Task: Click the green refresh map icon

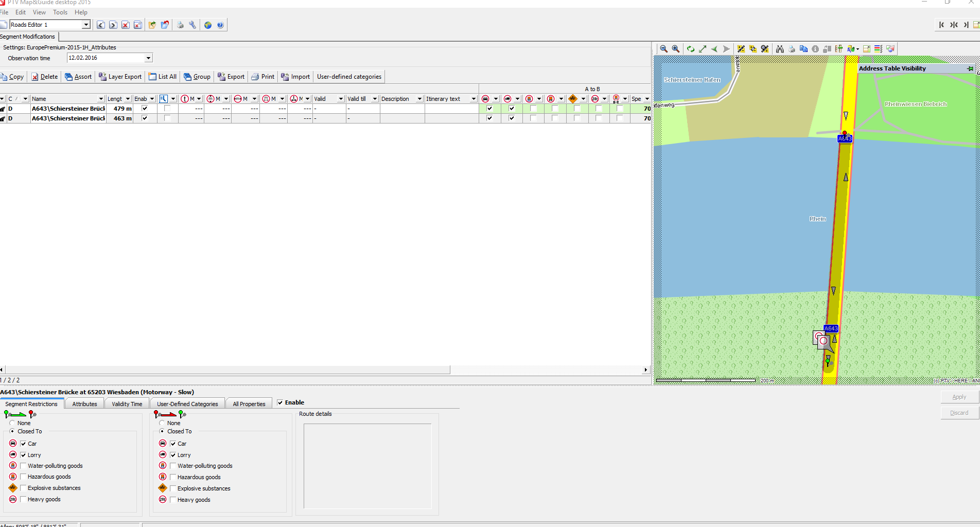Action: coord(691,49)
